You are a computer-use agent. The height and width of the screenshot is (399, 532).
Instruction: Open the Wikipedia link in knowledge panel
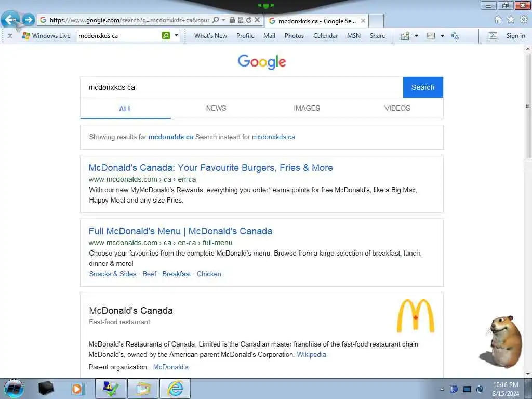click(x=311, y=354)
